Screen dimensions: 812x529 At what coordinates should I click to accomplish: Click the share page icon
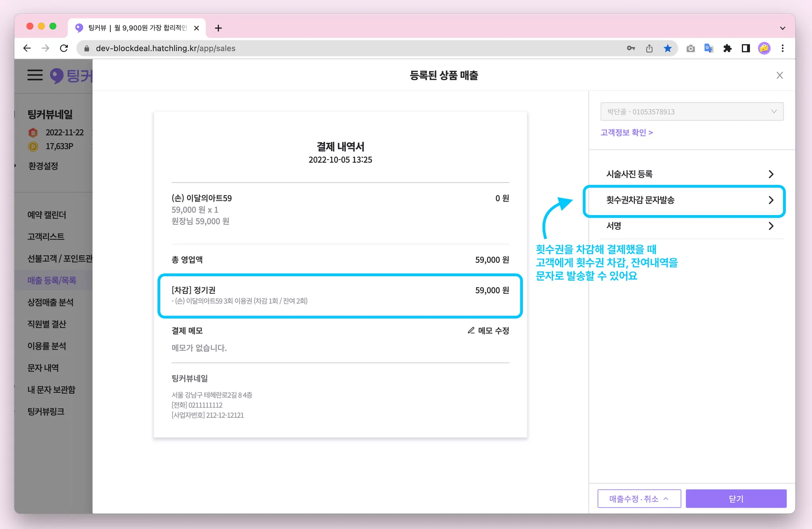[x=649, y=48]
